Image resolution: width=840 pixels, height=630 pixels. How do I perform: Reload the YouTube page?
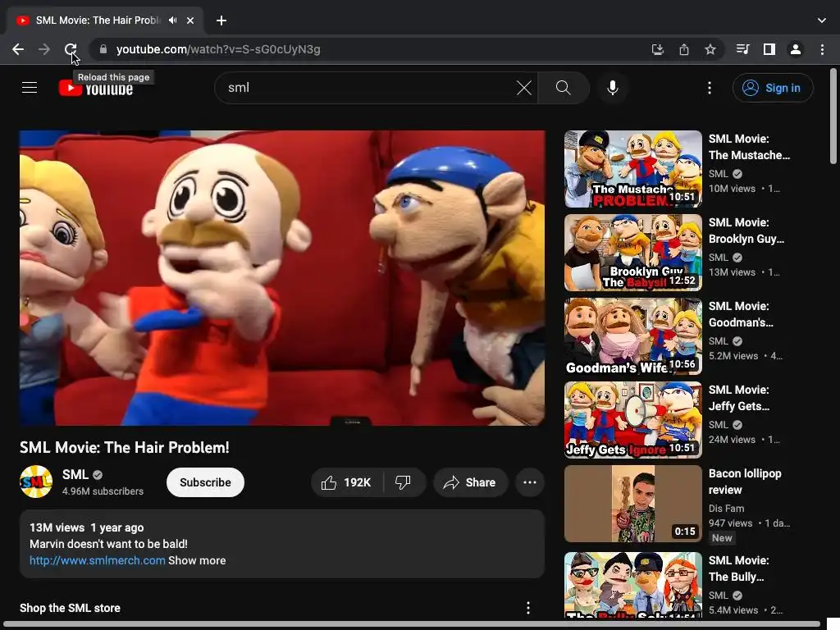[71, 49]
